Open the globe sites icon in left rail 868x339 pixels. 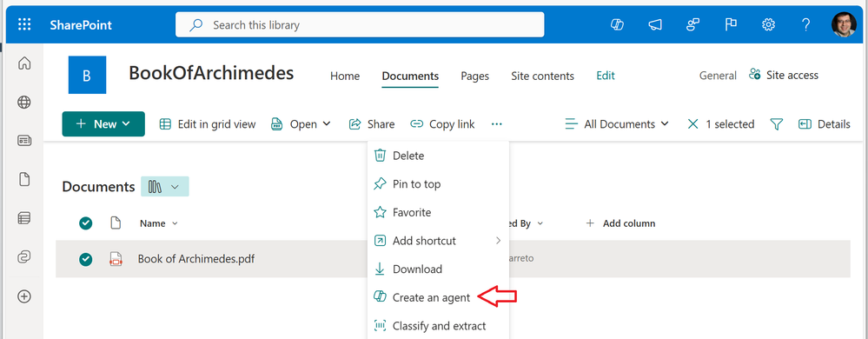24,102
